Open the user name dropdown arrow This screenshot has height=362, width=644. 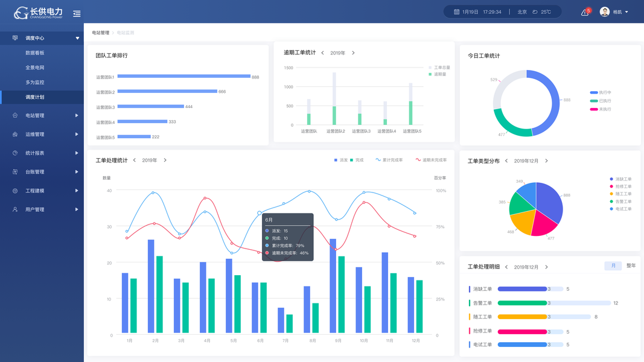pos(626,12)
